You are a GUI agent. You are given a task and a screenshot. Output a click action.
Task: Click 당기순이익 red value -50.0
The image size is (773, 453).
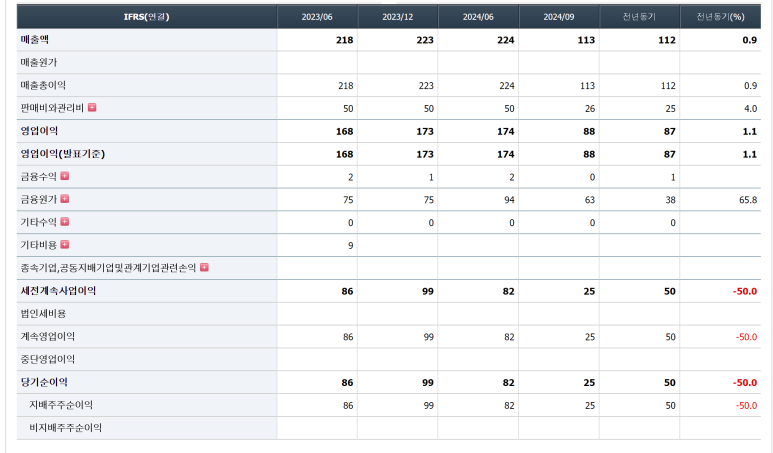pyautogui.click(x=745, y=383)
